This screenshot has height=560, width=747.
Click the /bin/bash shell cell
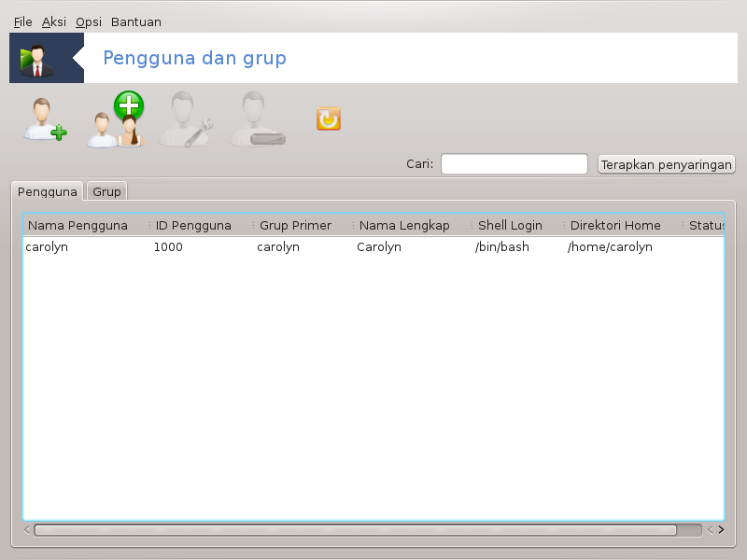point(502,247)
